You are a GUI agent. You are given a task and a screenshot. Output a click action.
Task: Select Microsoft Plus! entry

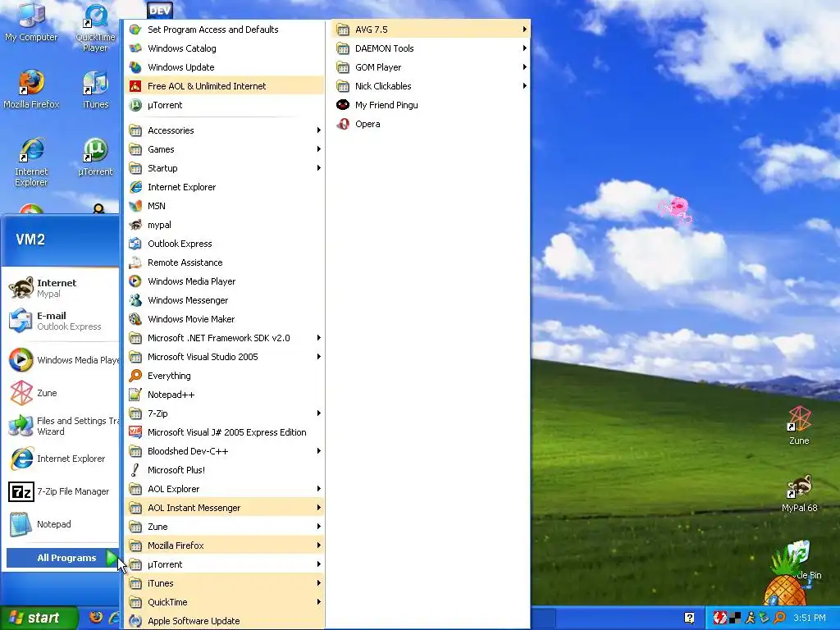[x=225, y=470]
